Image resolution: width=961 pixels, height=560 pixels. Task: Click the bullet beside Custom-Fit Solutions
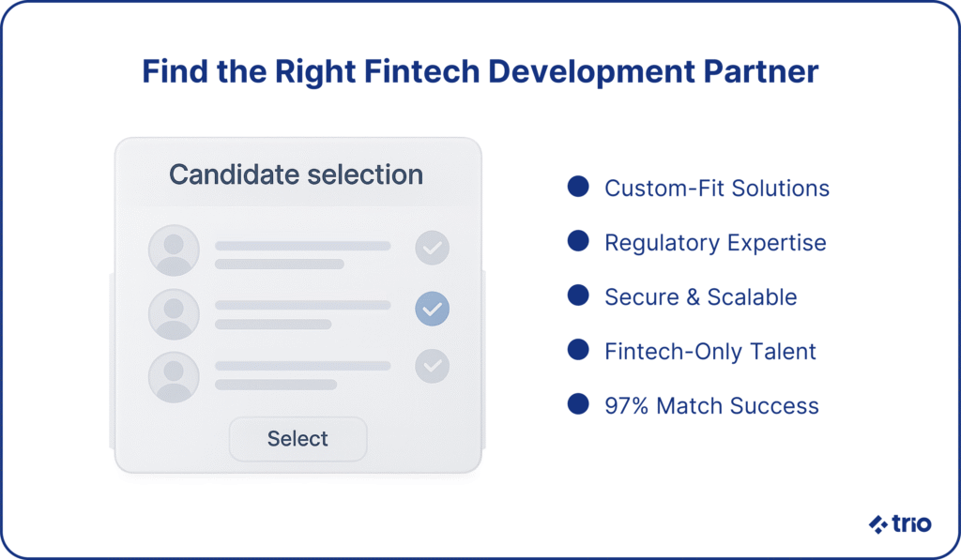pos(578,187)
